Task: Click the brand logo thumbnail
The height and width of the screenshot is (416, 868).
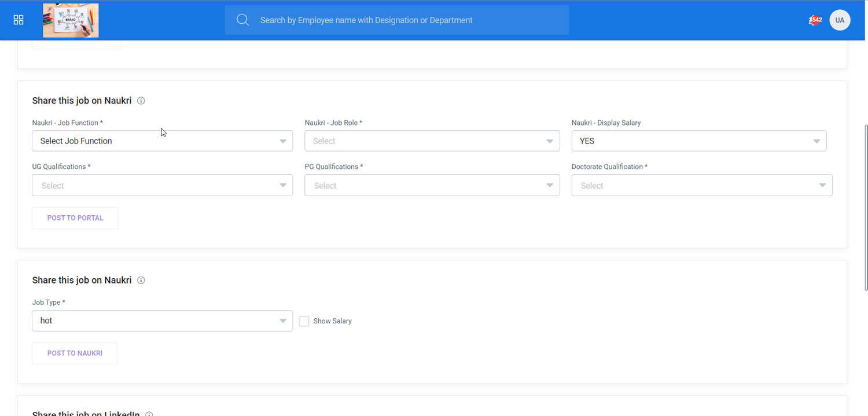Action: coord(71,20)
